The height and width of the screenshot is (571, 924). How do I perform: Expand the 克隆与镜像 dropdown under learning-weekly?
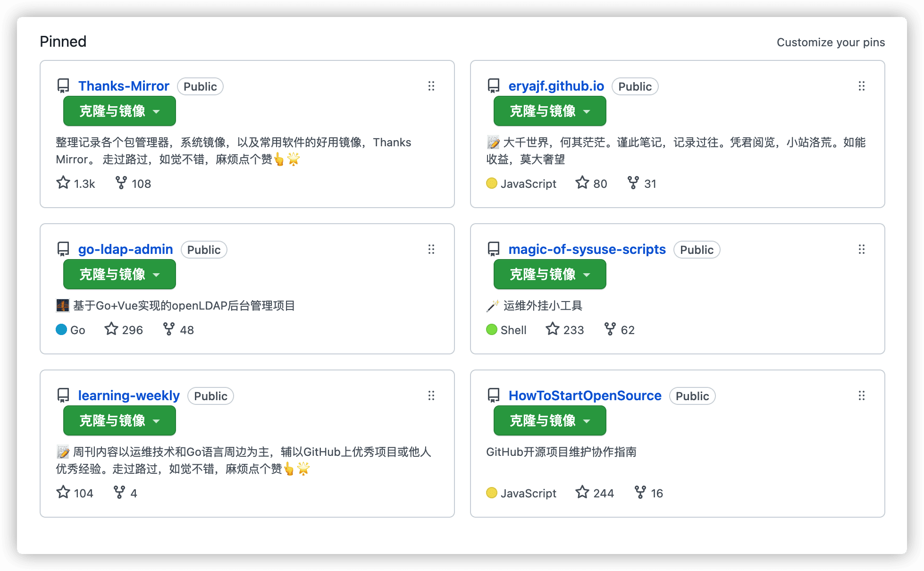coord(119,421)
